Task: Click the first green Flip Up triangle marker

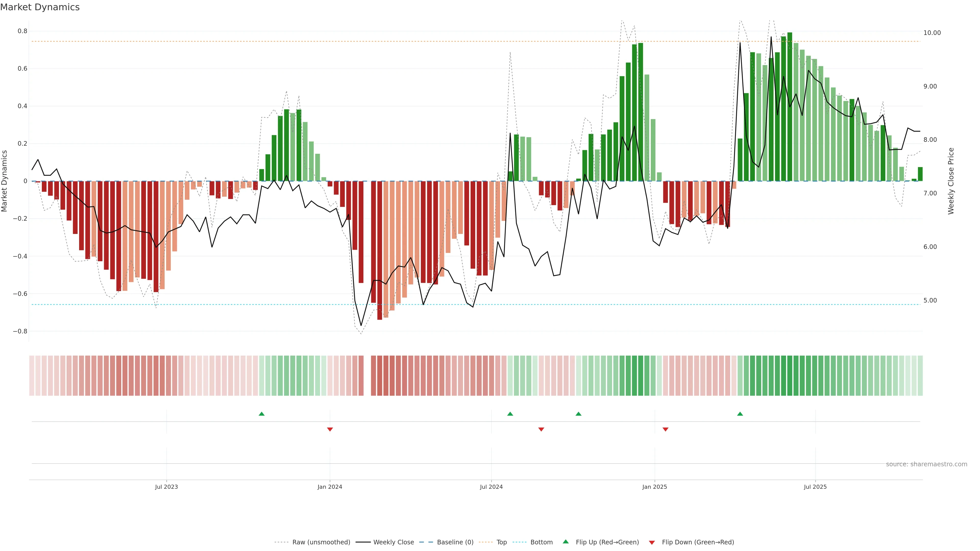Action: (x=261, y=414)
